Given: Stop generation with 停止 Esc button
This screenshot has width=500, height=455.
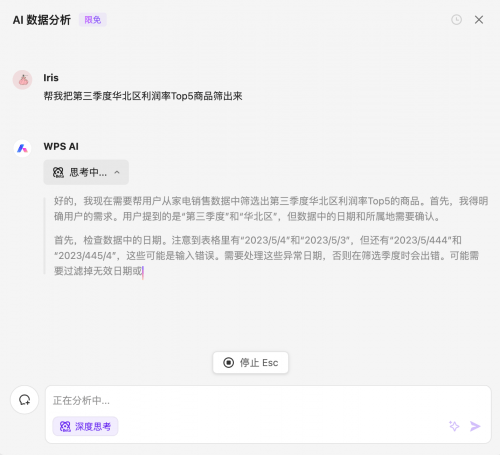Looking at the screenshot, I should pyautogui.click(x=251, y=363).
